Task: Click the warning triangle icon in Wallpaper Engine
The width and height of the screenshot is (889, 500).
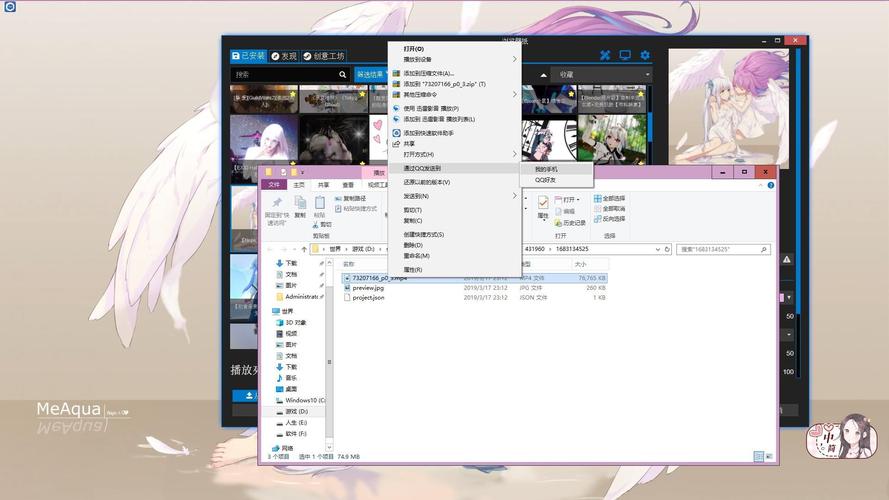Action: point(787,260)
